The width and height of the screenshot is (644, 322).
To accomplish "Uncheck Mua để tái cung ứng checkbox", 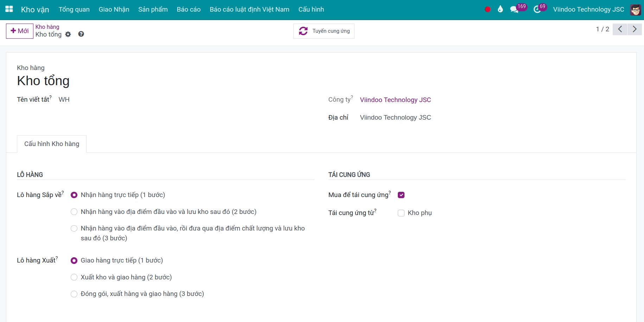I will [x=401, y=195].
